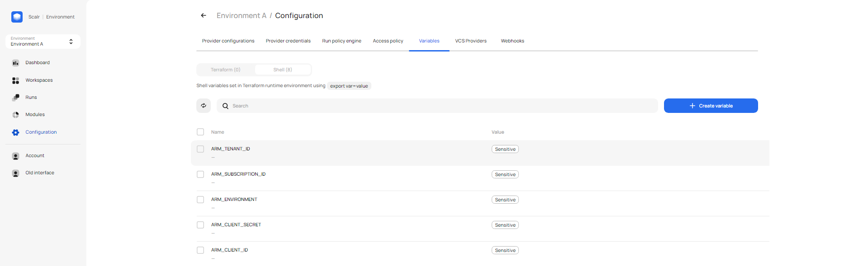Click the ARM_TENANT_ID variable name
This screenshot has height=266, width=868.
(x=231, y=149)
